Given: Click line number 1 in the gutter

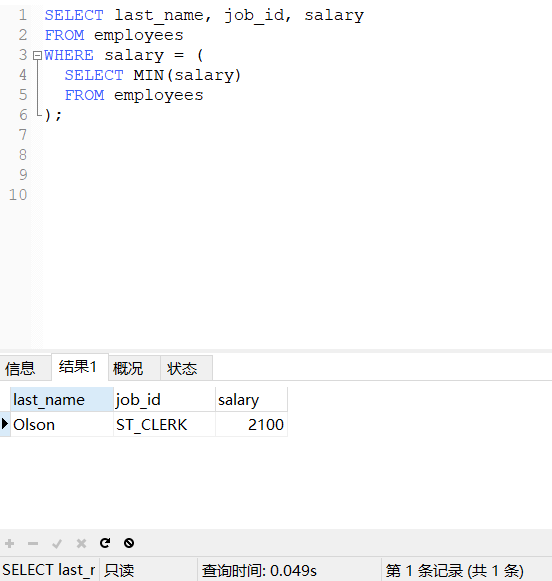Looking at the screenshot, I should (x=23, y=15).
